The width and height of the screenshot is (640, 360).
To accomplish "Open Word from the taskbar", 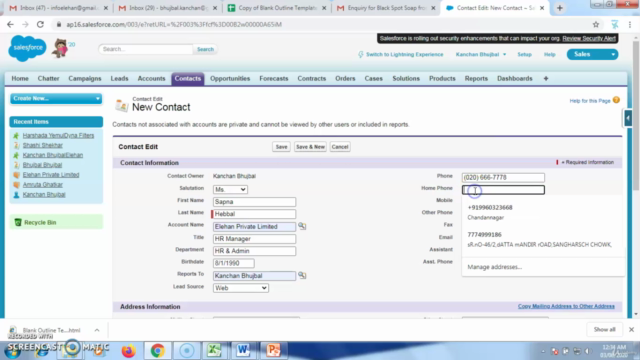I will point(243,350).
